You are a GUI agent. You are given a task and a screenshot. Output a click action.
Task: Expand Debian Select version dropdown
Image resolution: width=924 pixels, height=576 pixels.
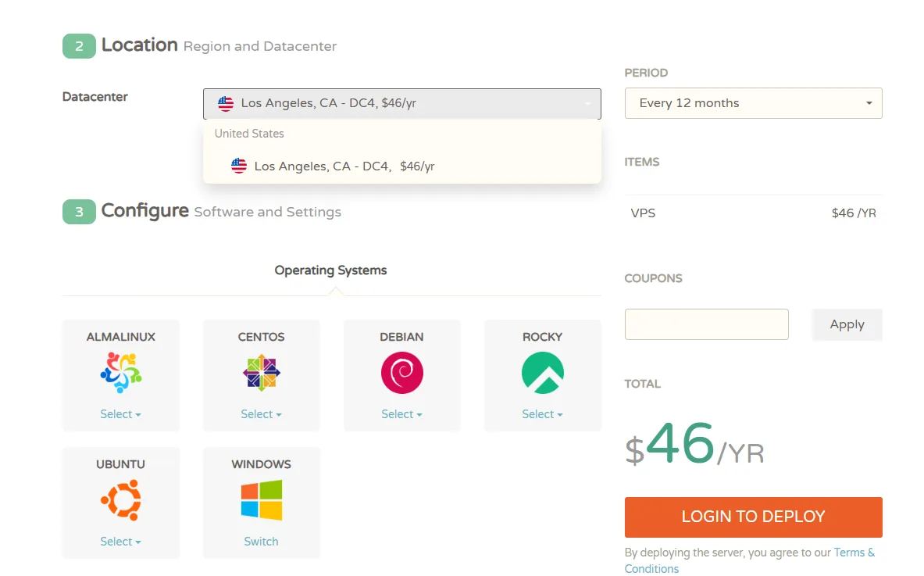coord(402,414)
